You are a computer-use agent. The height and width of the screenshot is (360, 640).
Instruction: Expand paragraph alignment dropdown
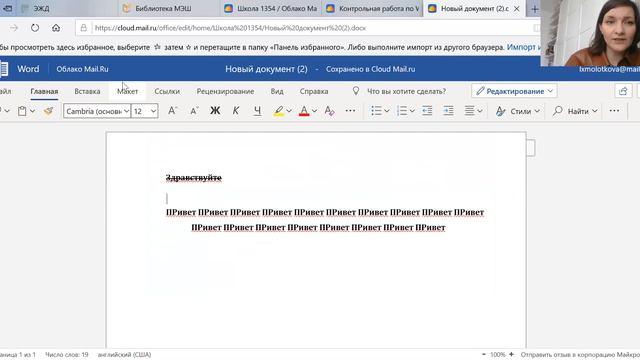(x=480, y=111)
